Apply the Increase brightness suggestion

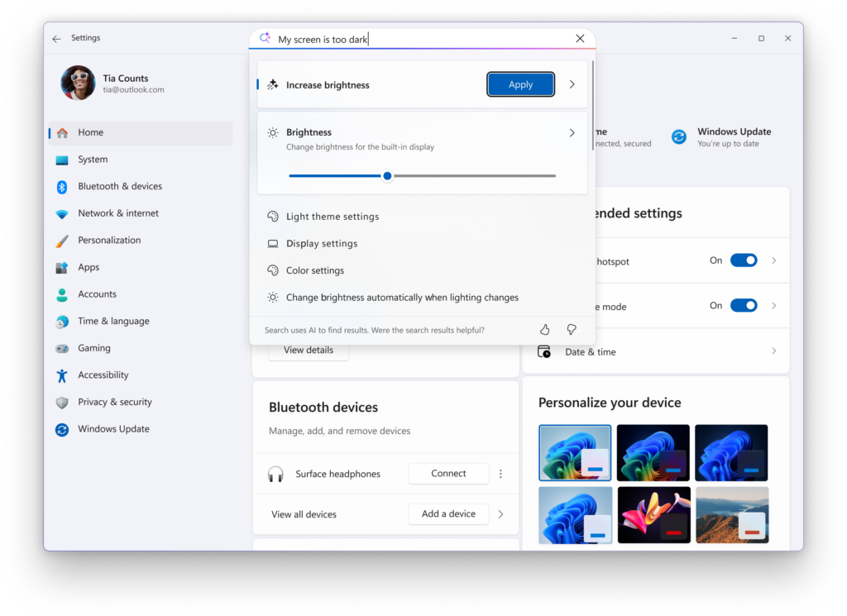click(x=520, y=84)
